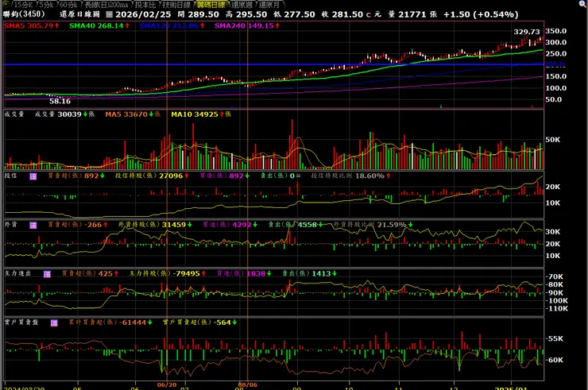Screen dimensions: 588x390
Task: Click the high price label 329.73
Action: point(527,32)
